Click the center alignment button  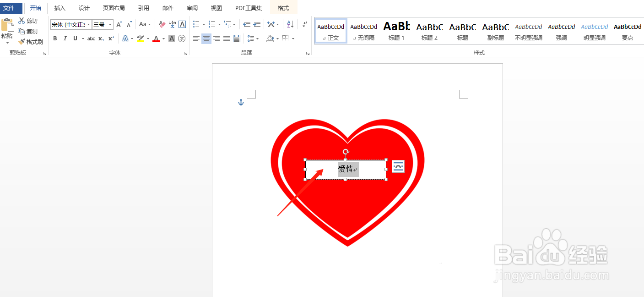(206, 38)
